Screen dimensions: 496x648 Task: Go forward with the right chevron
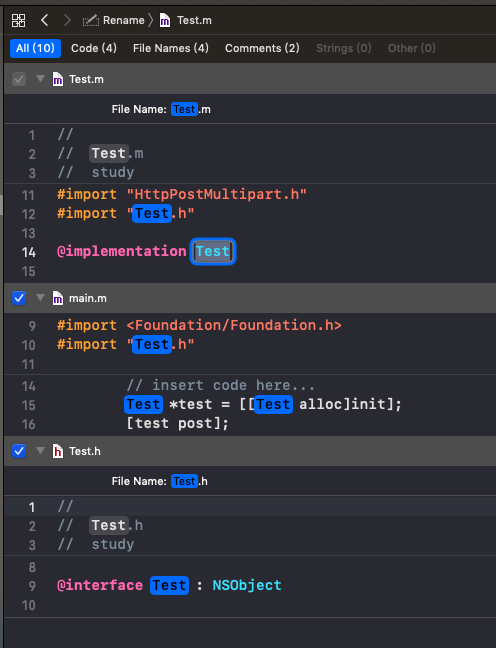click(x=67, y=20)
